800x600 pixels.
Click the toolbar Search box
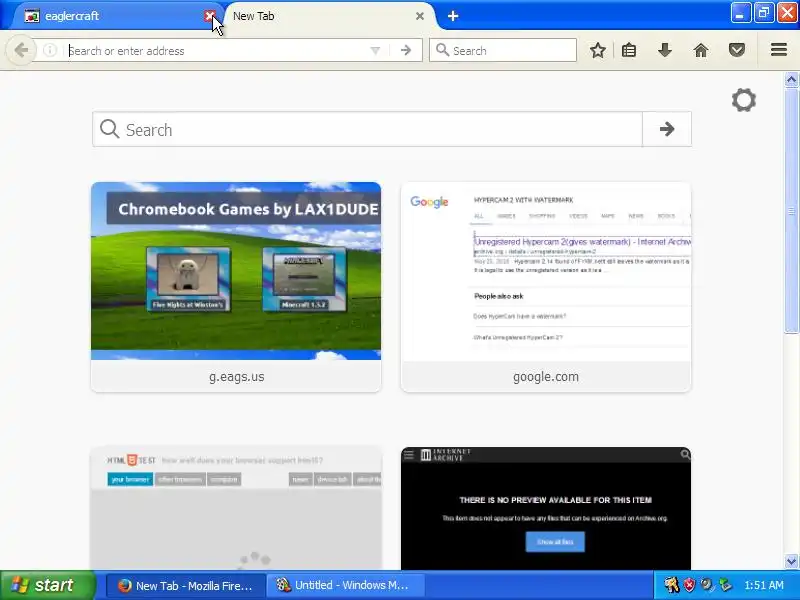(503, 51)
